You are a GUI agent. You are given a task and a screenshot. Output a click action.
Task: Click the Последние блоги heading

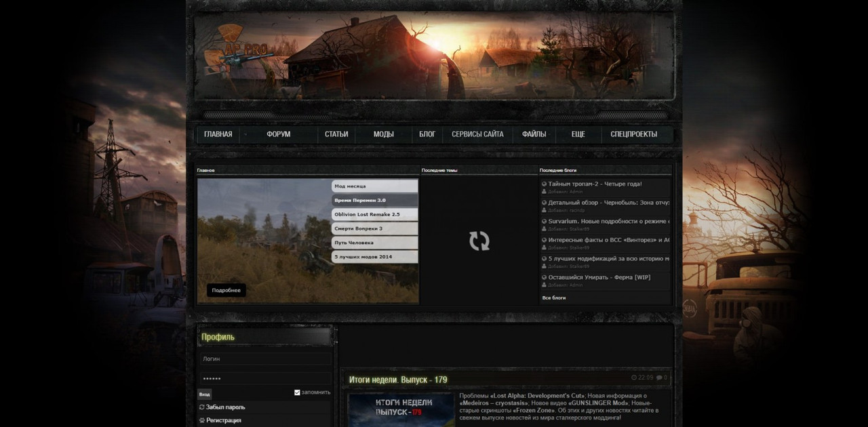[558, 170]
